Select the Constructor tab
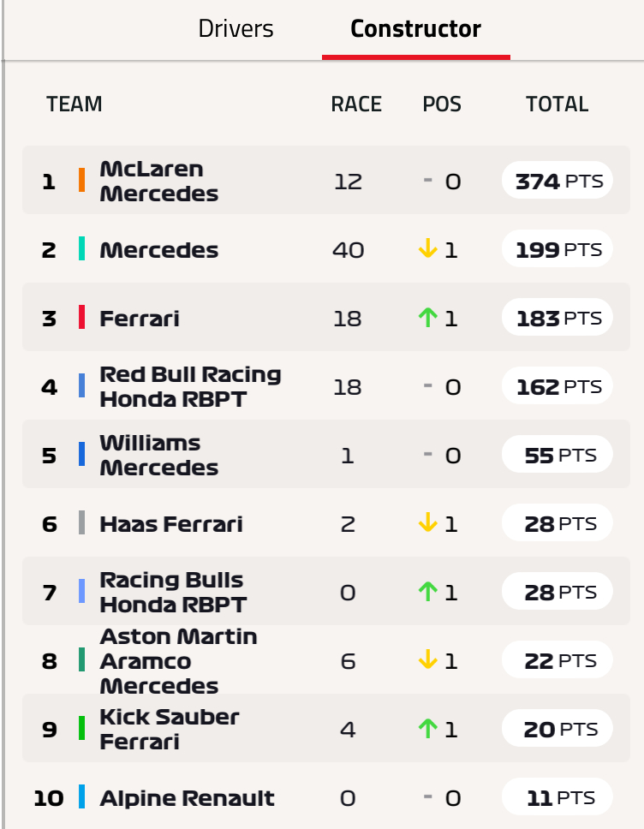 coord(415,29)
